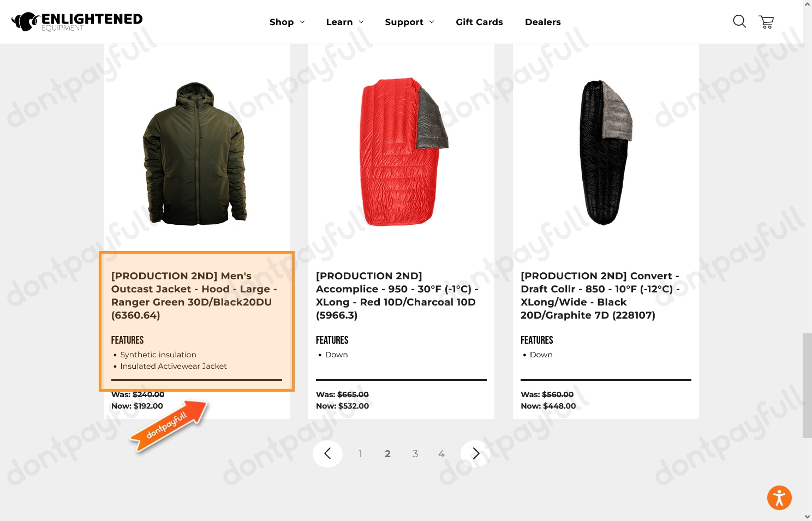Open the shopping cart icon
The image size is (812, 521).
pos(766,22)
